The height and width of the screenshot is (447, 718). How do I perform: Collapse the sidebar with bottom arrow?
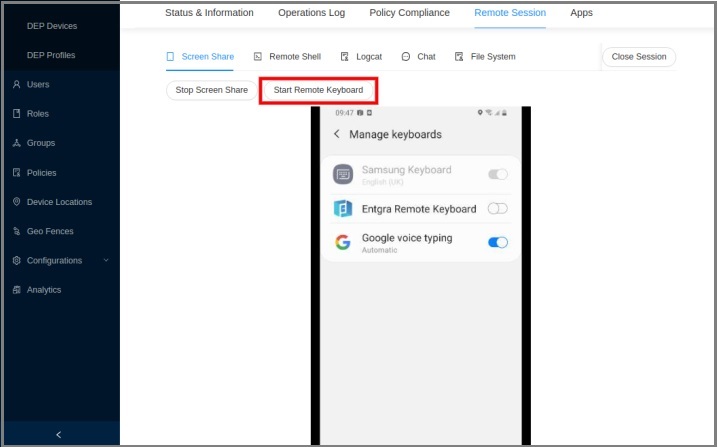pyautogui.click(x=59, y=434)
